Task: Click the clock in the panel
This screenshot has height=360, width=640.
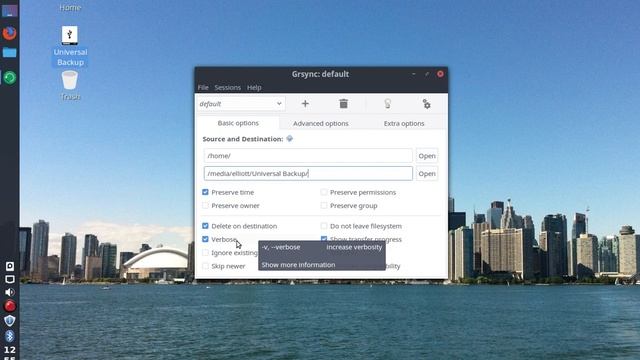Action: 10,353
